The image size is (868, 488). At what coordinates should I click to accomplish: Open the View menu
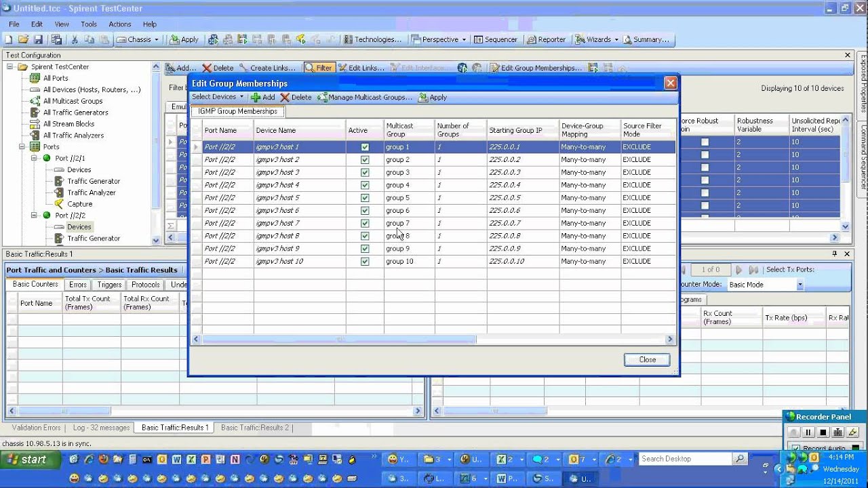point(62,24)
